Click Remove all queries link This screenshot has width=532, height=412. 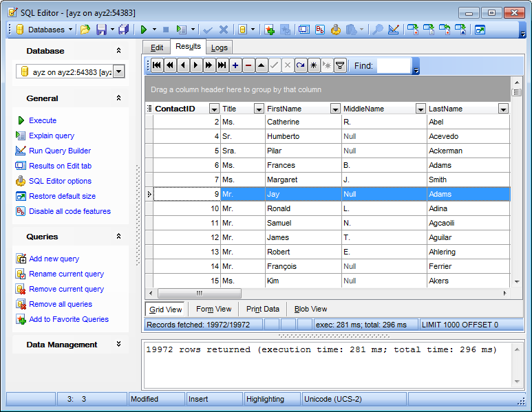click(61, 304)
